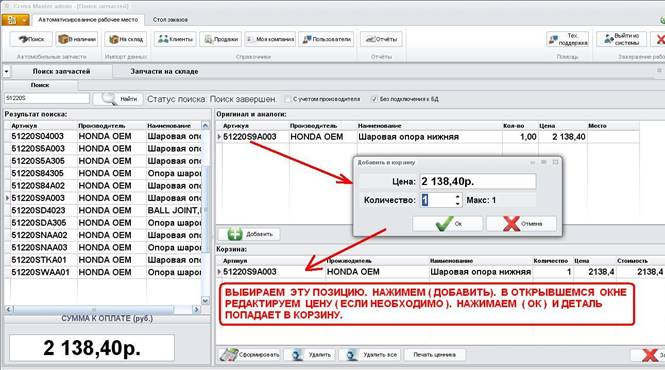Image resolution: width=665 pixels, height=370 pixels.
Task: Decrease quantity with the down spinner arrow
Action: click(x=458, y=204)
